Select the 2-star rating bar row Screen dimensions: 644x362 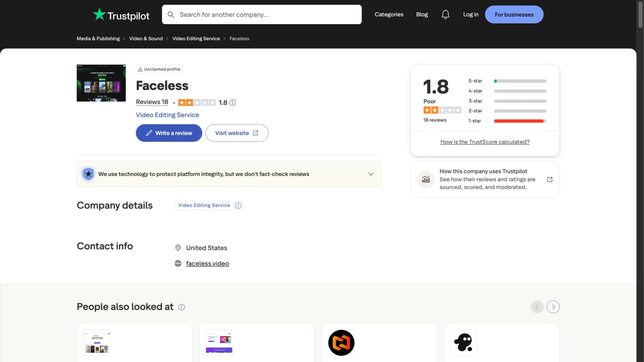(x=520, y=111)
